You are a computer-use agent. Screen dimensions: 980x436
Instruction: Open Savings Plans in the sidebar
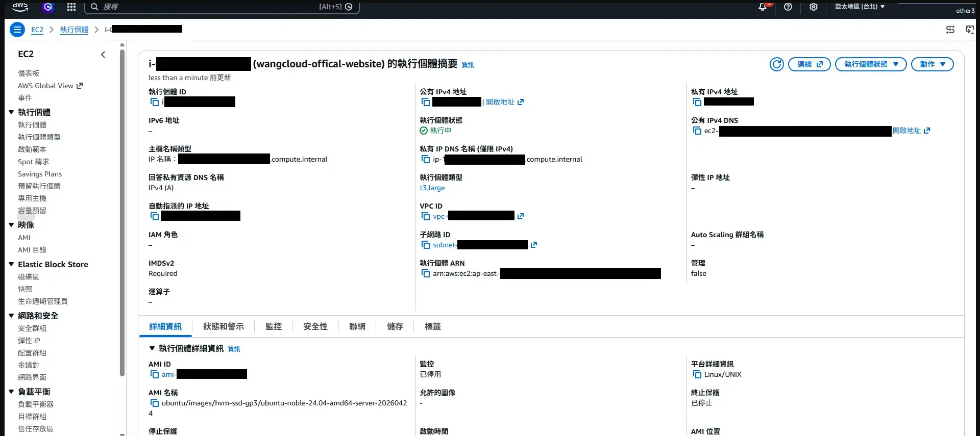click(x=40, y=174)
